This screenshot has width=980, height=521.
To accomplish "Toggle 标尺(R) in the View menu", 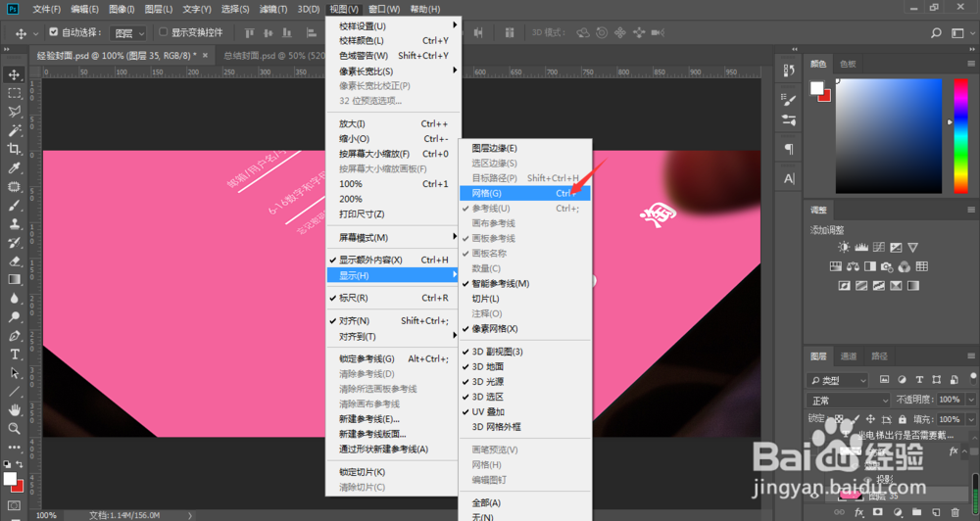I will pos(393,298).
